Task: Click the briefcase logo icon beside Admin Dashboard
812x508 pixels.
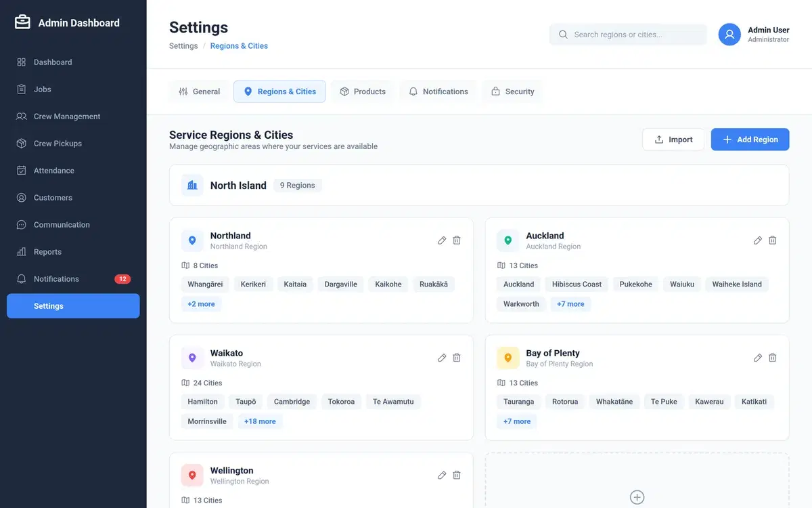Action: click(22, 22)
